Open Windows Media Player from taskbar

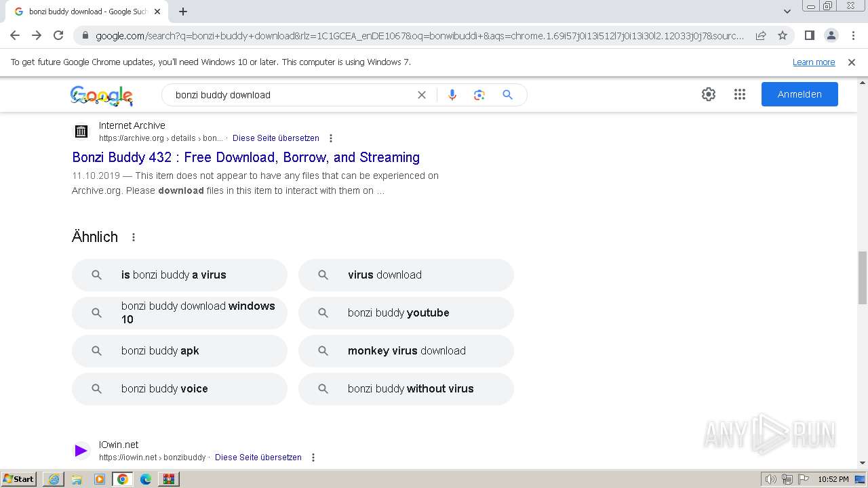(x=100, y=479)
